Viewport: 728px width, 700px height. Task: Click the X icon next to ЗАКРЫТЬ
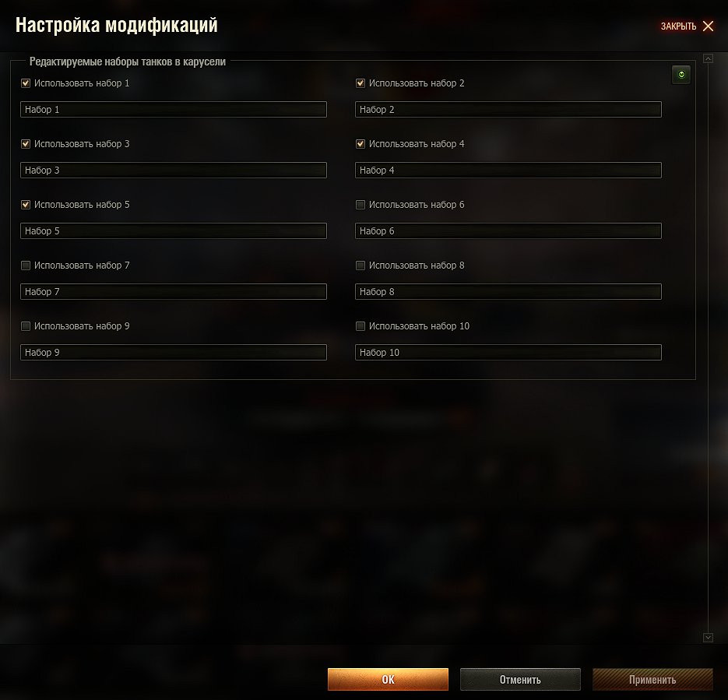(x=708, y=26)
